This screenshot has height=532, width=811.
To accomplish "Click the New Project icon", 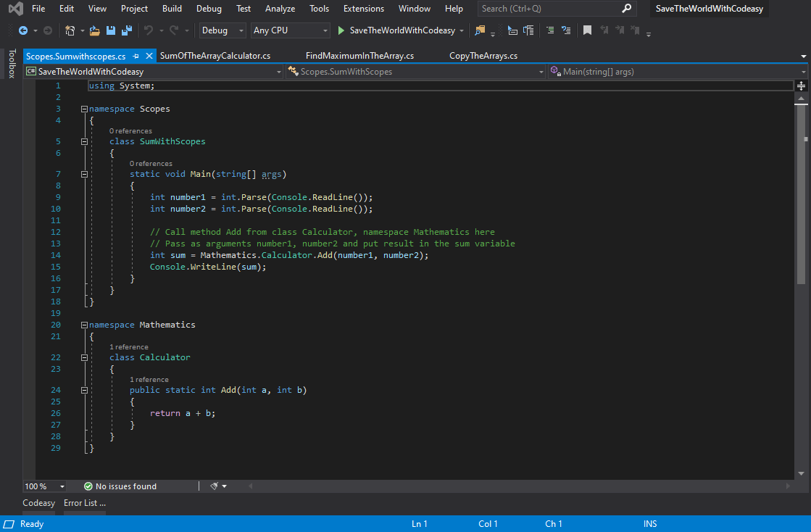I will (70, 30).
